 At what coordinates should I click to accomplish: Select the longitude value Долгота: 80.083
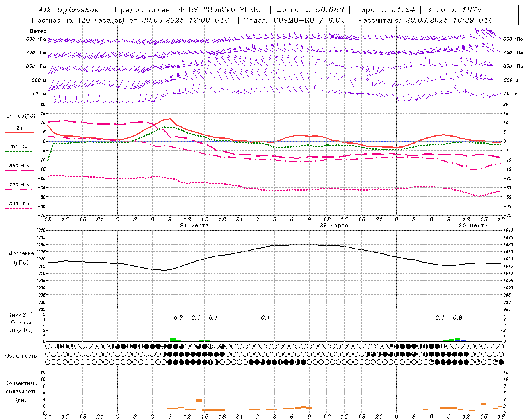pos(311,10)
